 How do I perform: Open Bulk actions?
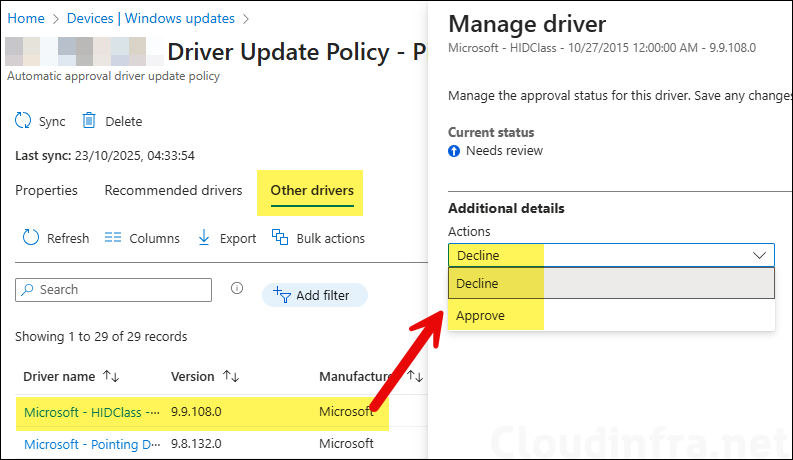[316, 238]
